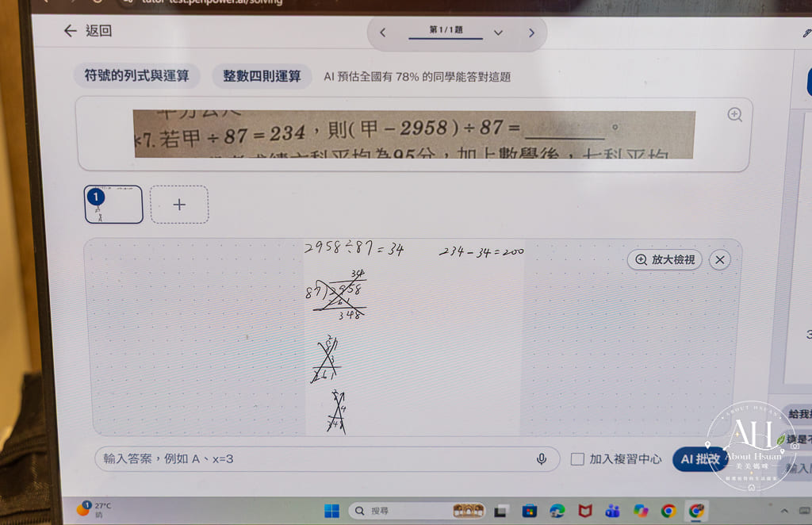Open Copilot from the taskbar
Screen dimensions: 812x525
click(x=641, y=512)
